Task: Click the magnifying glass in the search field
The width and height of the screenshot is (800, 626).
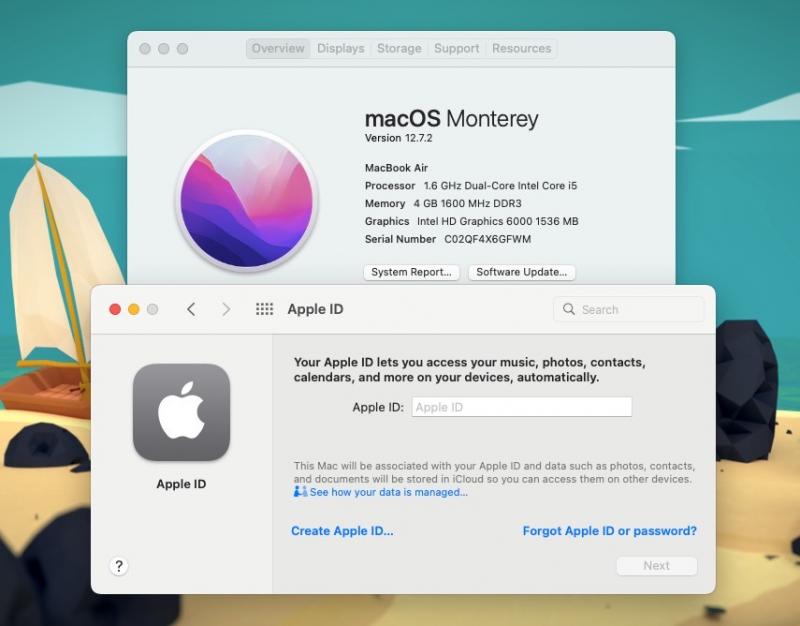Action: [568, 309]
